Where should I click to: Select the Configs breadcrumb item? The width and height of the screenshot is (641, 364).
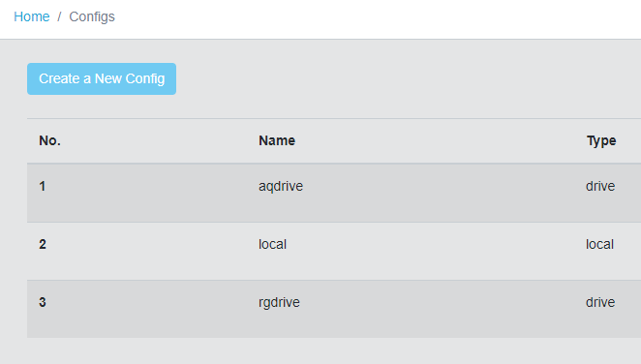(x=92, y=16)
